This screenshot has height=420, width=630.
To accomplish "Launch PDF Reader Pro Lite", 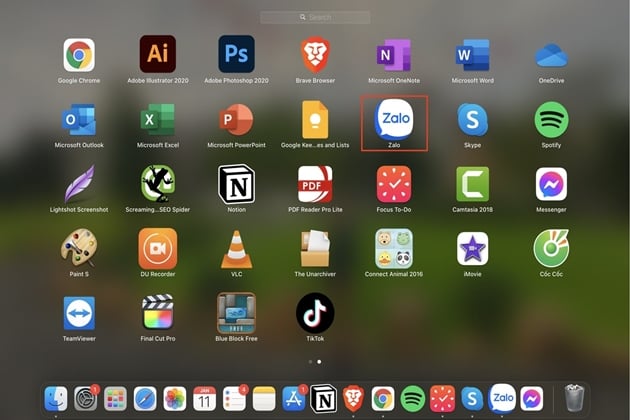I will [x=315, y=184].
